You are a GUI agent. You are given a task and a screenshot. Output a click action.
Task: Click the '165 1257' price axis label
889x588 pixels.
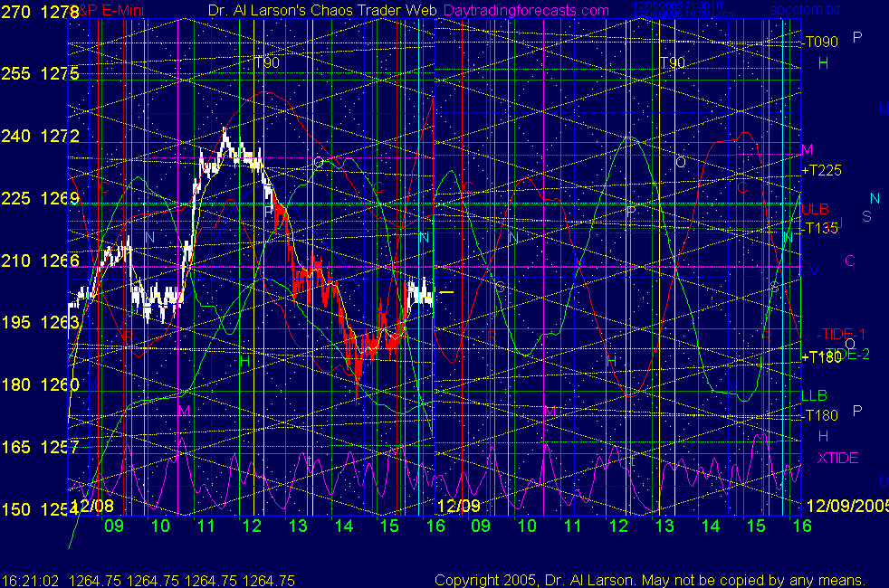(40, 447)
